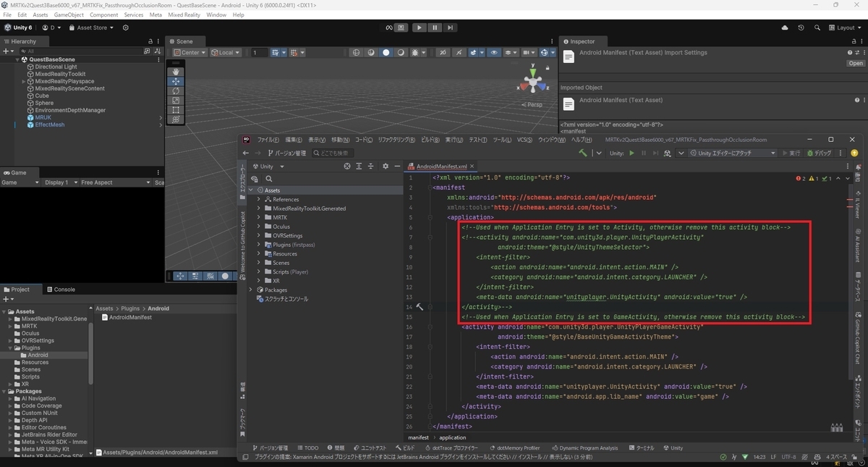Image resolution: width=868 pixels, height=467 pixels.
Task: Click the Rider debug (デバッグ) button
Action: click(819, 153)
